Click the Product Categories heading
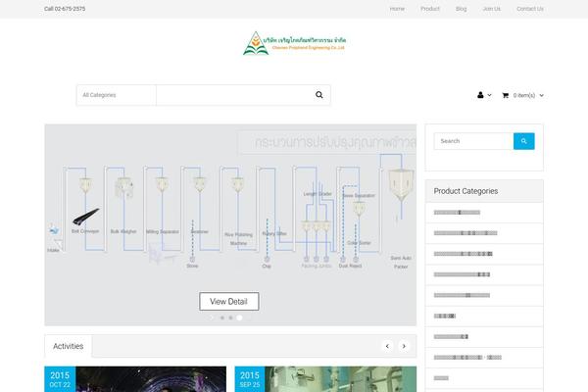588x392 pixels. [x=465, y=191]
